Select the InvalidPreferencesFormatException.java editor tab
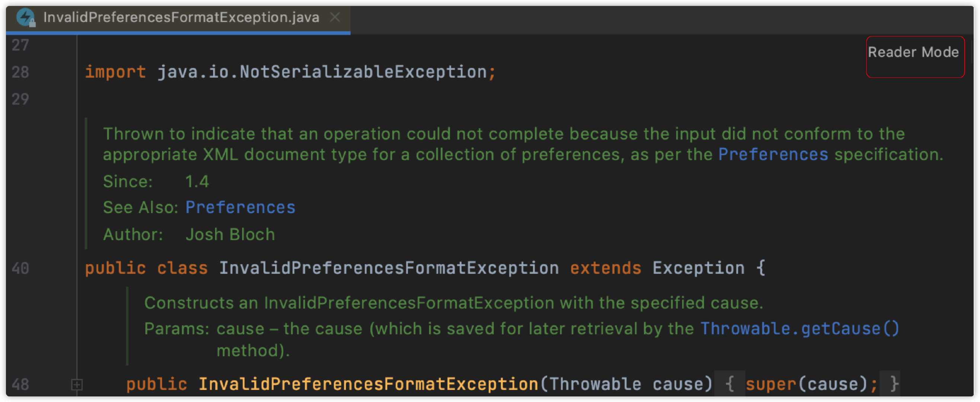Image resolution: width=980 pixels, height=402 pixels. tap(181, 17)
